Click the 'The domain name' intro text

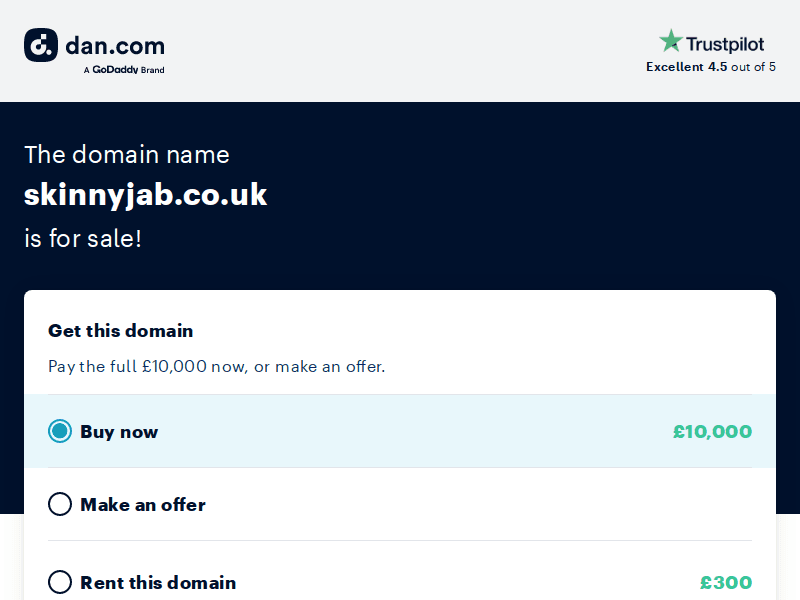127,154
